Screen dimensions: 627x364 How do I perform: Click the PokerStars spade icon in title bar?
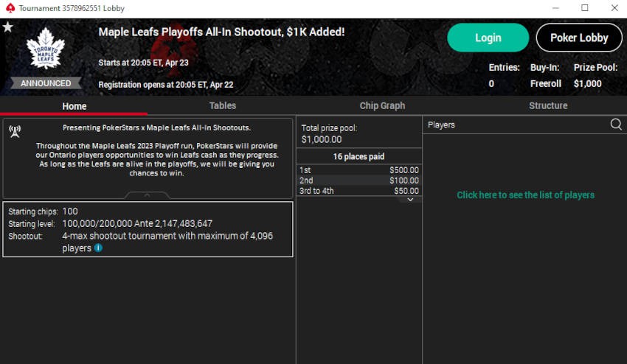(10, 8)
